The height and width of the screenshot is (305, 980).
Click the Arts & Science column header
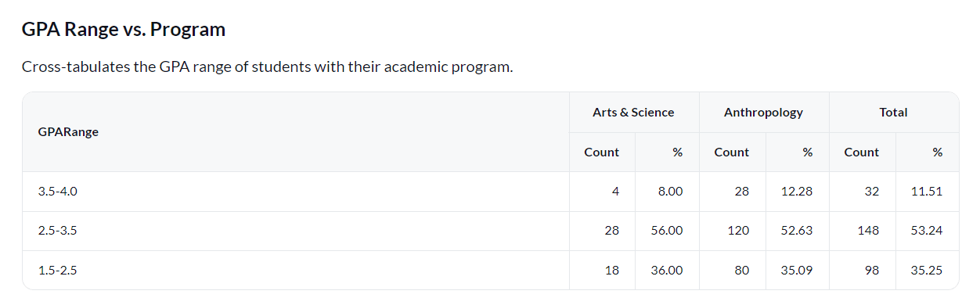click(633, 113)
